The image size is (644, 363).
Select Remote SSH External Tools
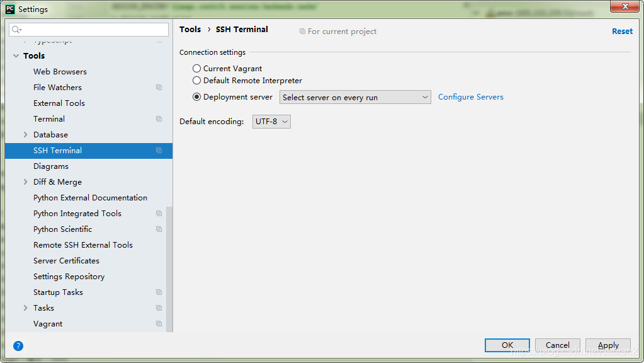point(83,245)
